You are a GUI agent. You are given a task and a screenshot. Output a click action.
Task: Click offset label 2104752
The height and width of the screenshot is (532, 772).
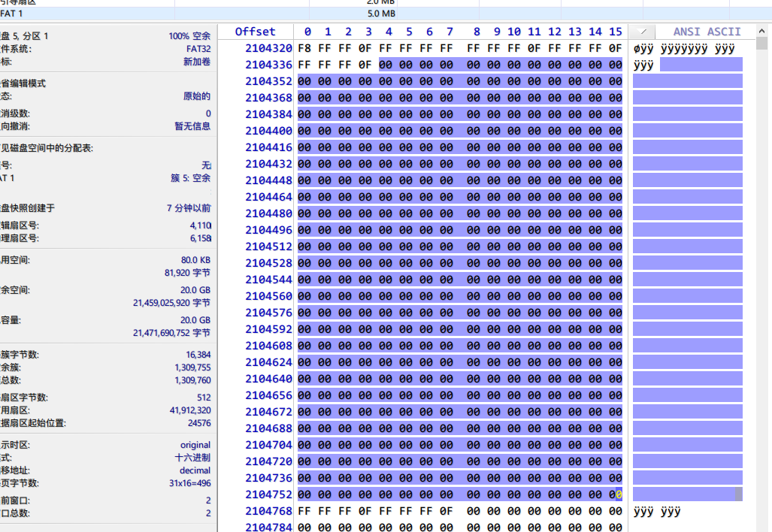268,494
